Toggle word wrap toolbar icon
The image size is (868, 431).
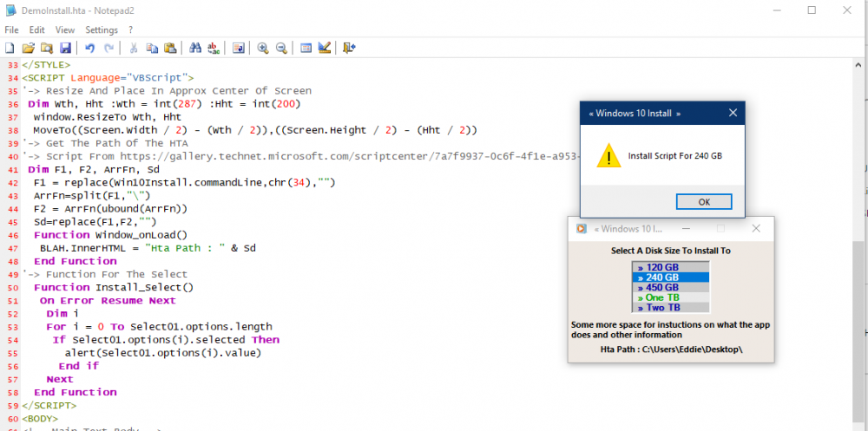tap(239, 48)
